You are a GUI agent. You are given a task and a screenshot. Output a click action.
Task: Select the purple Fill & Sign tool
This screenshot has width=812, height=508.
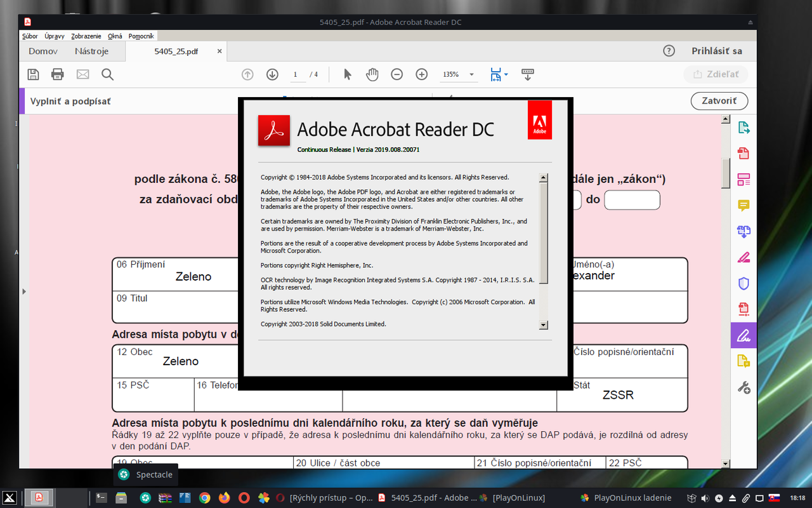pyautogui.click(x=743, y=335)
